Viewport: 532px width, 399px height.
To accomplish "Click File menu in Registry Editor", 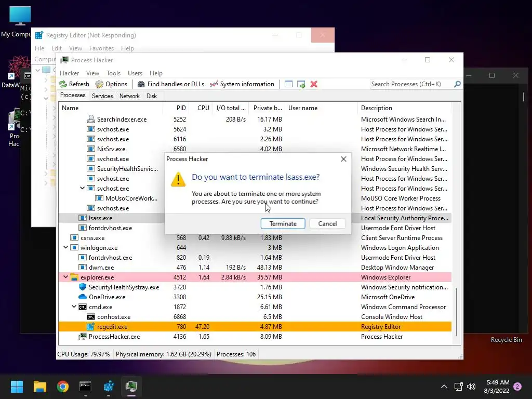I will [39, 48].
